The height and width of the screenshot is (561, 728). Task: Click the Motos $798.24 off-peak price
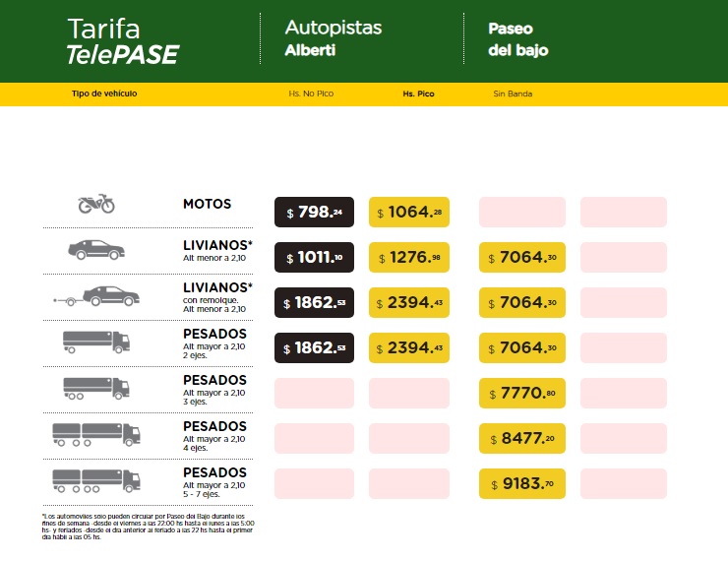pyautogui.click(x=314, y=213)
